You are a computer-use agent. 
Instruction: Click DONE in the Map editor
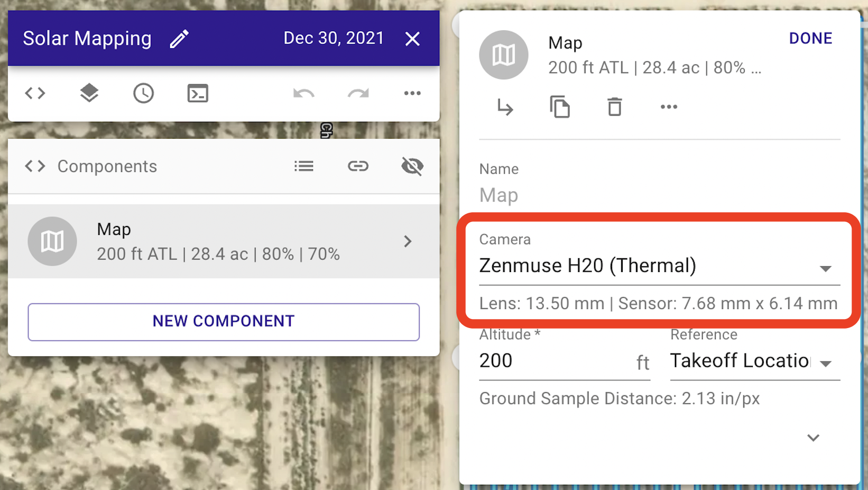[810, 38]
